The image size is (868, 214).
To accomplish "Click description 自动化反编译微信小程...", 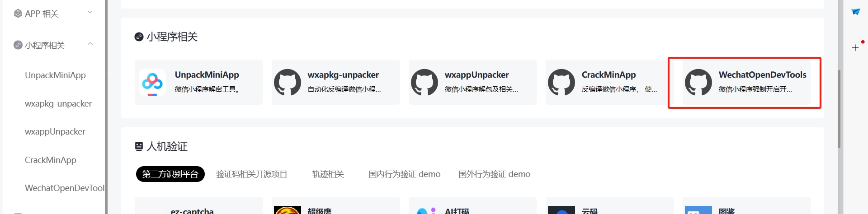I will point(344,89).
